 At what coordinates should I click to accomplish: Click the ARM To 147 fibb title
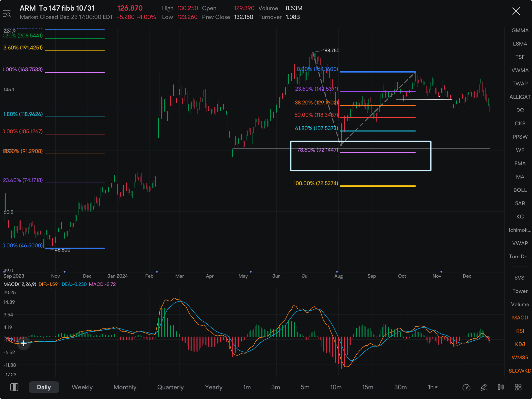(57, 8)
